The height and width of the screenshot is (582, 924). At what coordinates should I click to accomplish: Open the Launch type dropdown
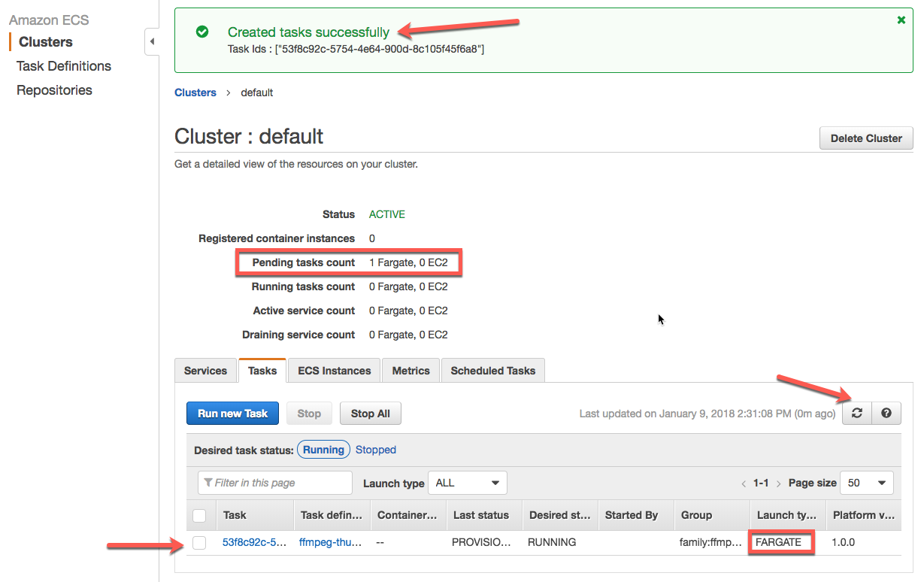point(467,483)
